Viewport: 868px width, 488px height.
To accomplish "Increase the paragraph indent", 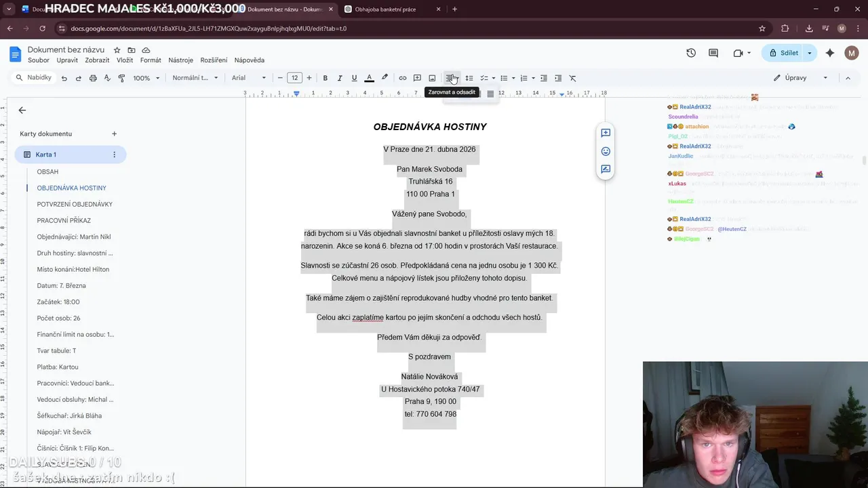I will click(558, 78).
